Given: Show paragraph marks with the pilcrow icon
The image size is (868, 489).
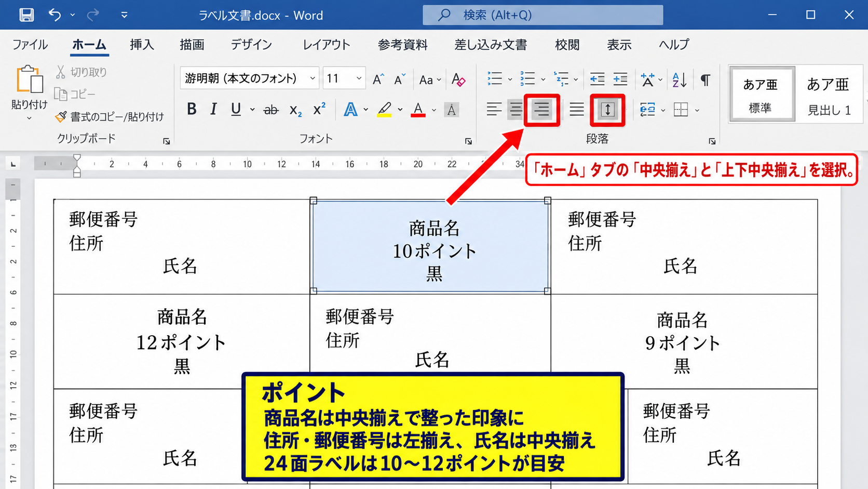Looking at the screenshot, I should 705,80.
